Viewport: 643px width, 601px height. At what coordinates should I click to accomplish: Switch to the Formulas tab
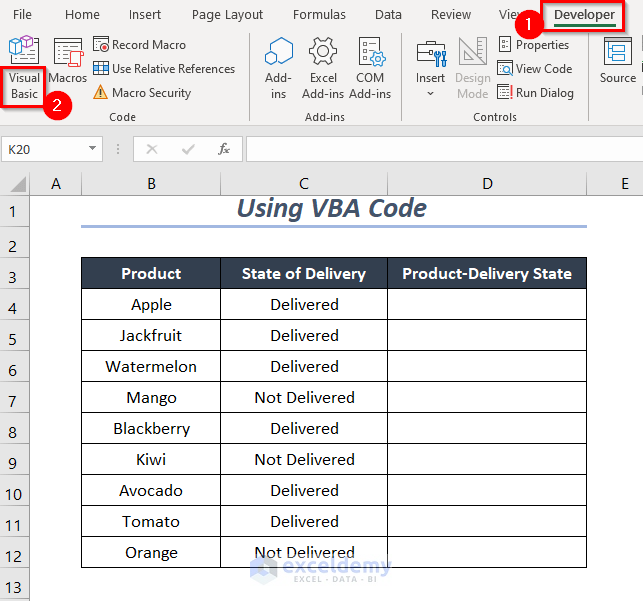[319, 15]
